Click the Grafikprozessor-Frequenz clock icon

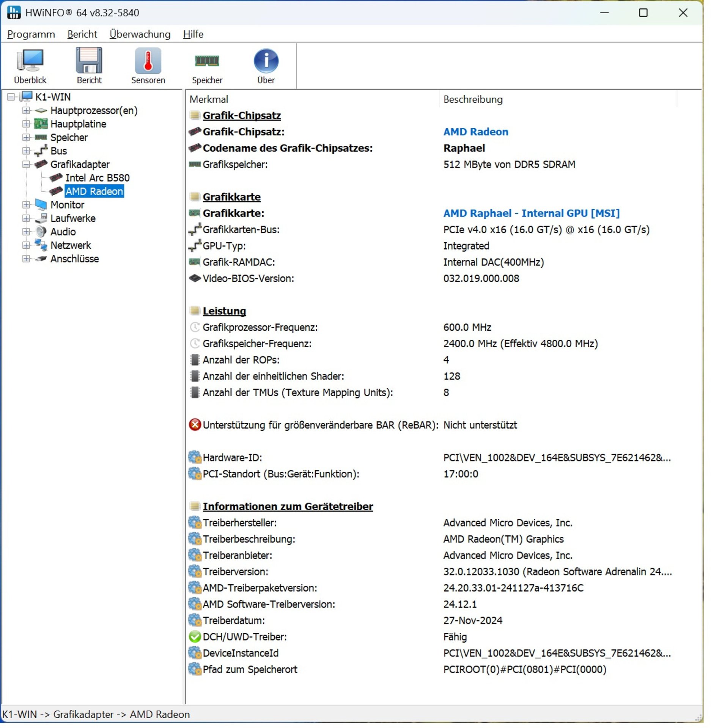[x=195, y=328]
